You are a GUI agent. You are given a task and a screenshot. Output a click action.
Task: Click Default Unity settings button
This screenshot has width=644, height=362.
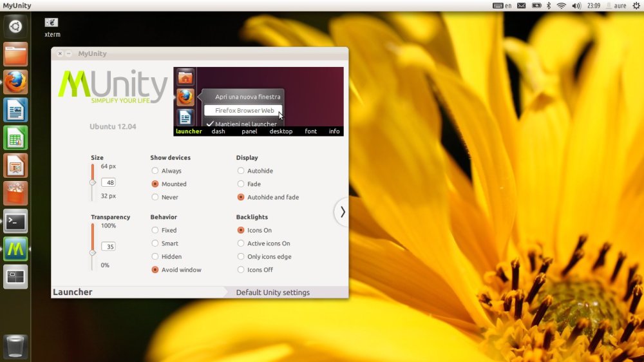272,292
